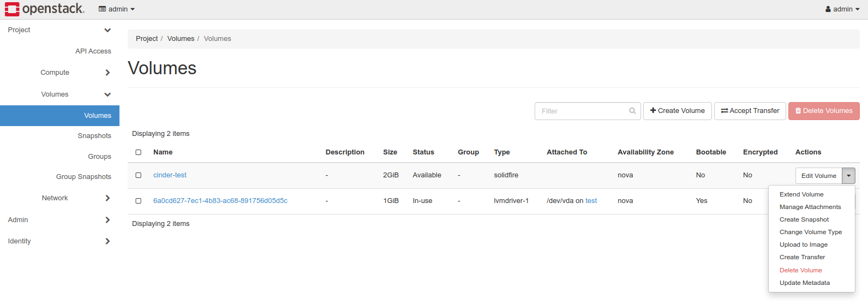Expand the Admin sidebar section

[x=59, y=220]
